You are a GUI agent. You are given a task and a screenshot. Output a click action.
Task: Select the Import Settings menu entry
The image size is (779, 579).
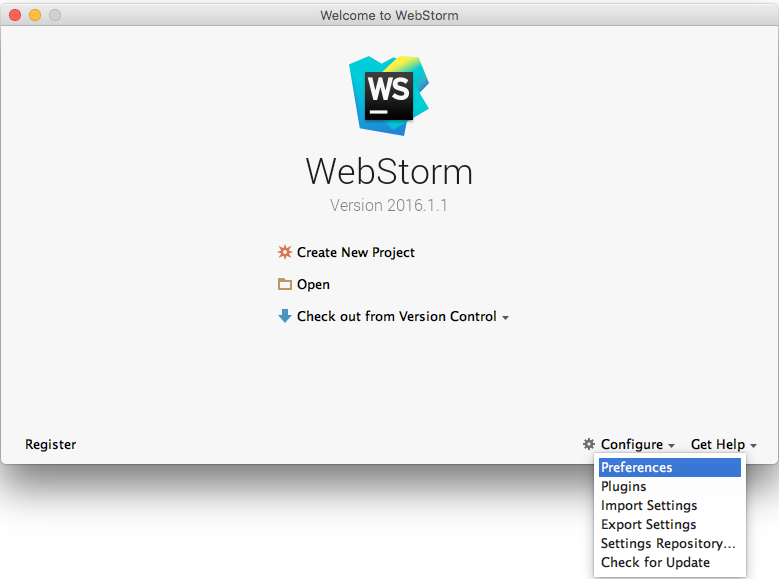click(649, 505)
